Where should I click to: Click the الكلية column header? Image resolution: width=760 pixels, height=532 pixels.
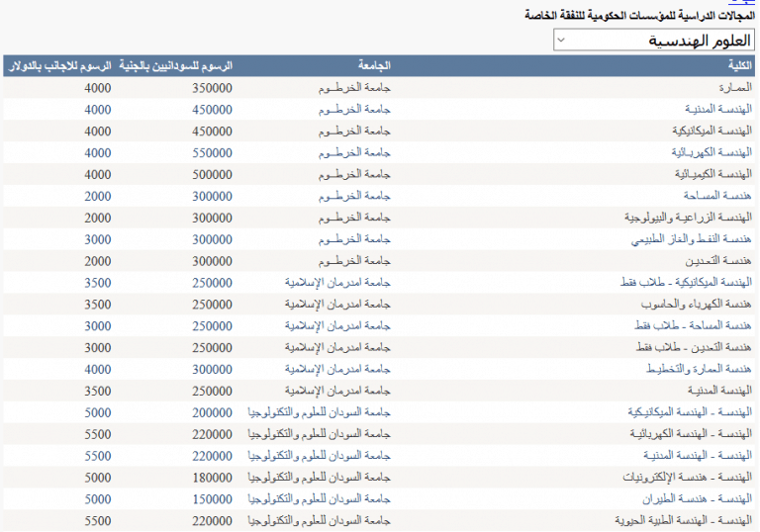coord(739,65)
